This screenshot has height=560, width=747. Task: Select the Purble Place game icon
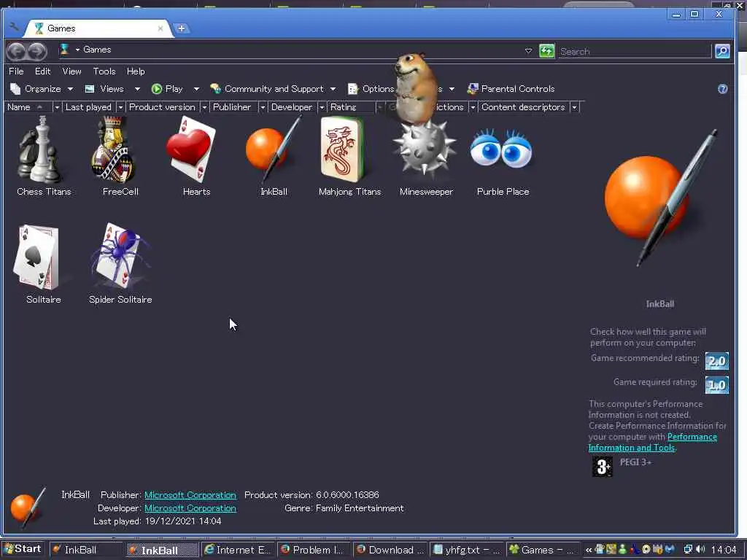point(501,149)
